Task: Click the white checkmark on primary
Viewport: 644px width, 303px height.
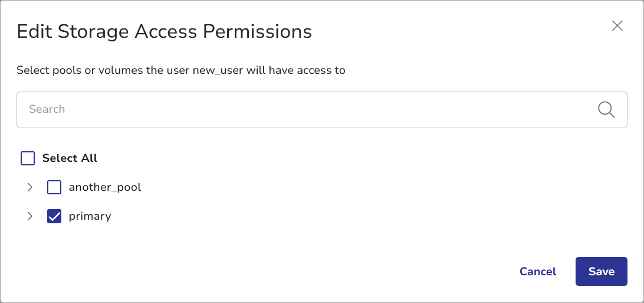Action: [x=54, y=217]
